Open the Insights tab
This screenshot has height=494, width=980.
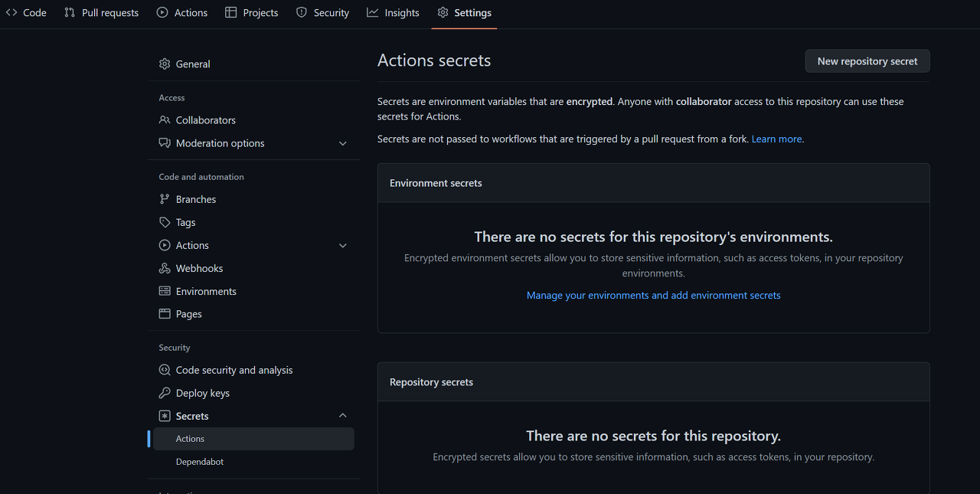click(393, 13)
